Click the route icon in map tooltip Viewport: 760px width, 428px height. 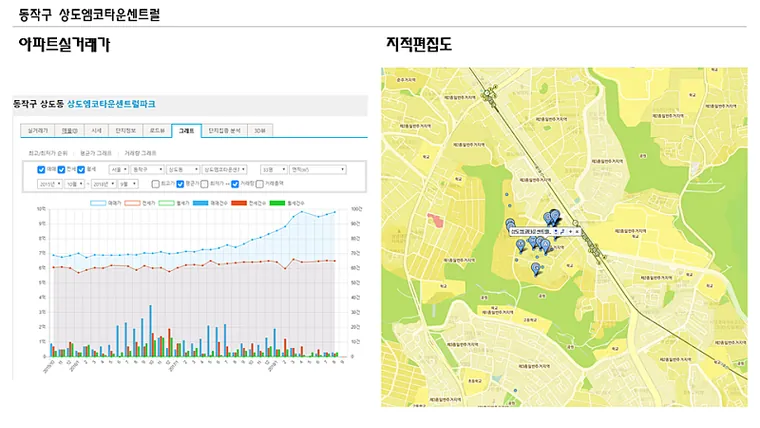[x=562, y=232]
